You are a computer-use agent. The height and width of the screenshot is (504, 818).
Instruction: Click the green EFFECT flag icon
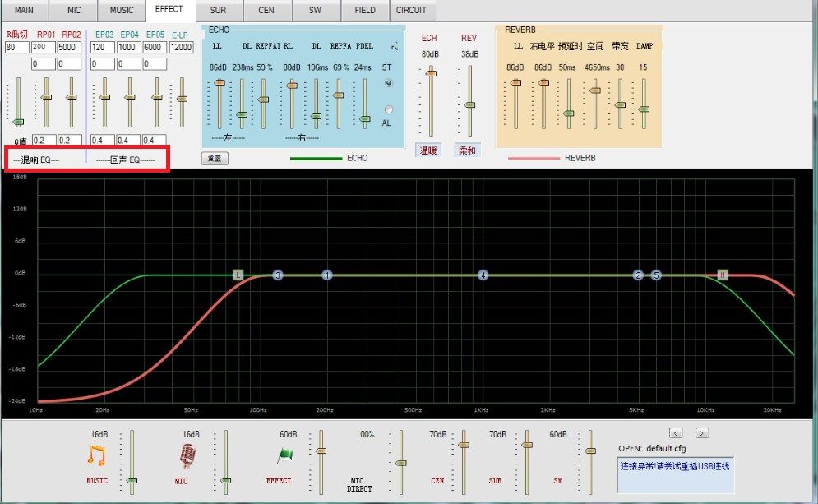click(x=284, y=455)
